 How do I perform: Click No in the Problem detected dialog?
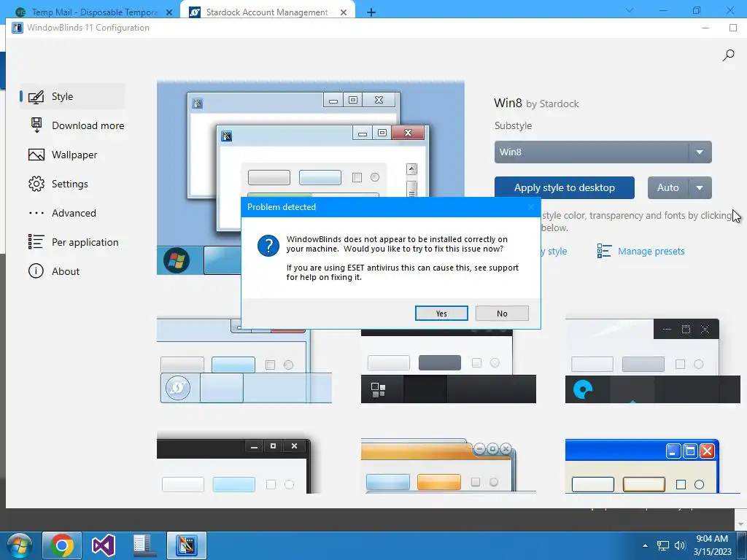click(x=502, y=314)
